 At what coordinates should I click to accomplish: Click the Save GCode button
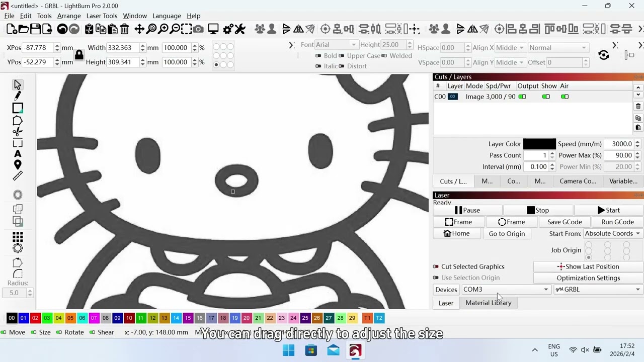tap(565, 222)
